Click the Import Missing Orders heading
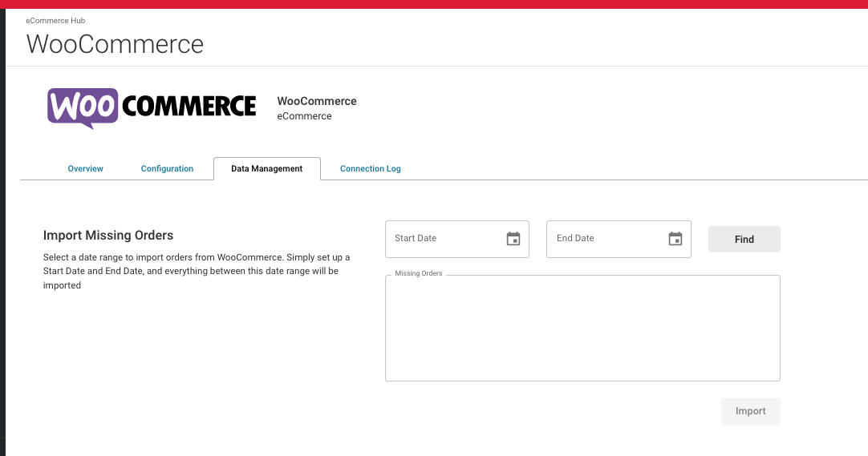Viewport: 868px width, 456px height. (x=108, y=235)
